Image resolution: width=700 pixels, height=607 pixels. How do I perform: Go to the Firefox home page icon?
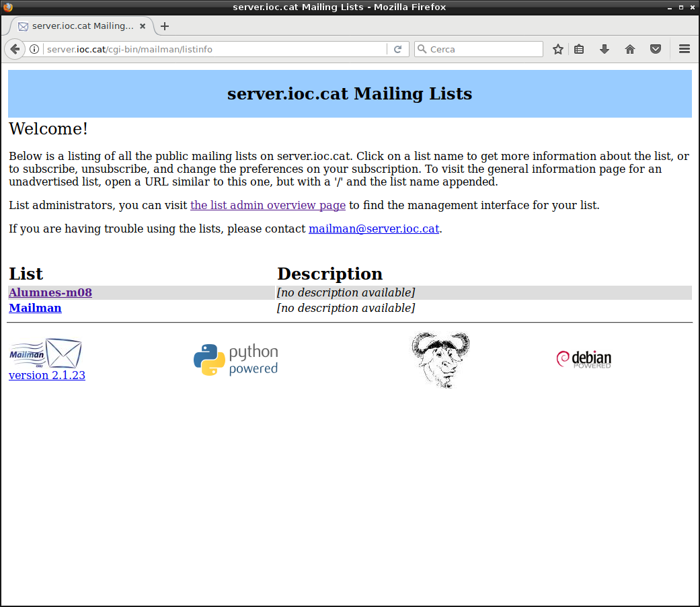pos(630,49)
